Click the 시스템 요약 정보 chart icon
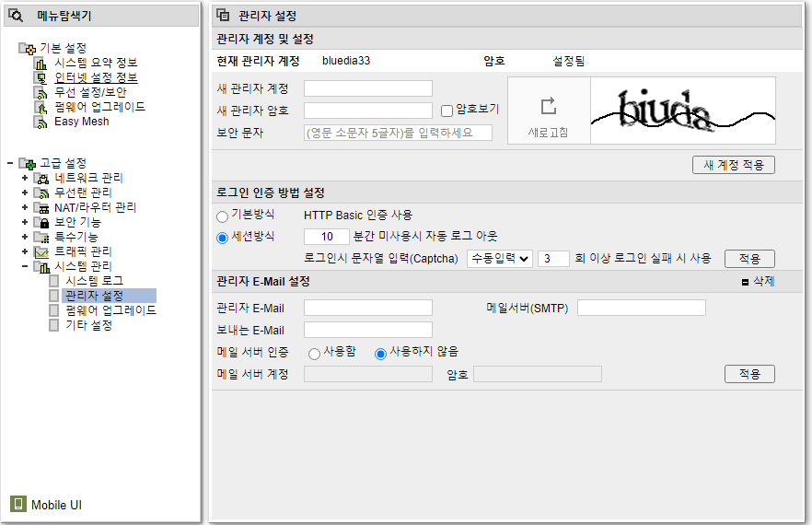 [x=41, y=64]
